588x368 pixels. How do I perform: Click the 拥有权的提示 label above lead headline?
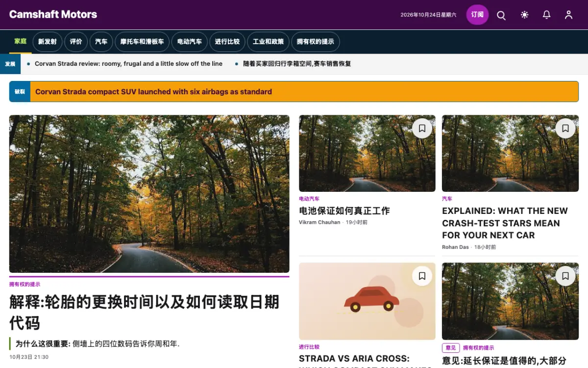(x=25, y=284)
